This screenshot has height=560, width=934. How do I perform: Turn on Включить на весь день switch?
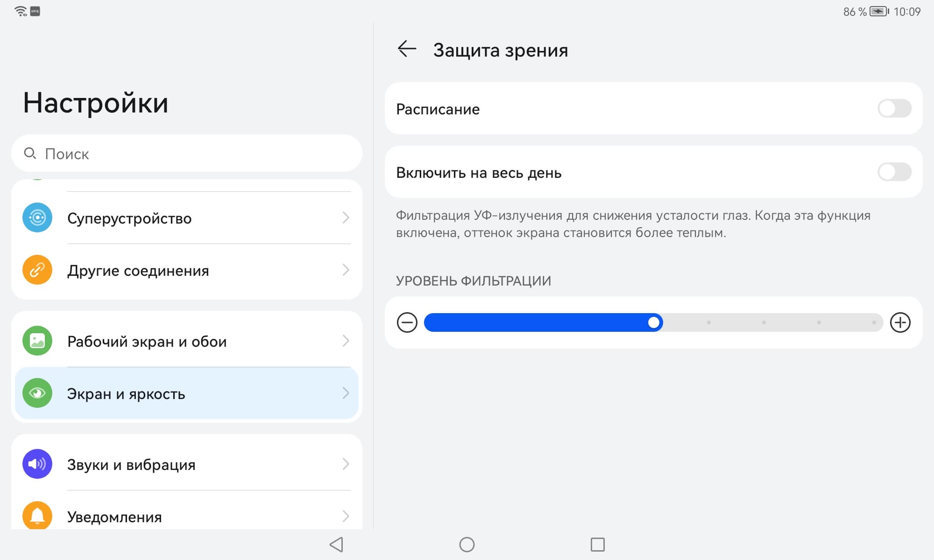[894, 172]
